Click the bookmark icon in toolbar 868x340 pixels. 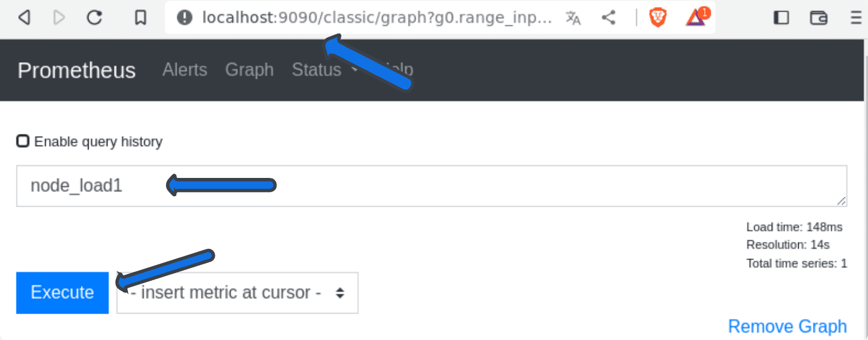point(140,18)
